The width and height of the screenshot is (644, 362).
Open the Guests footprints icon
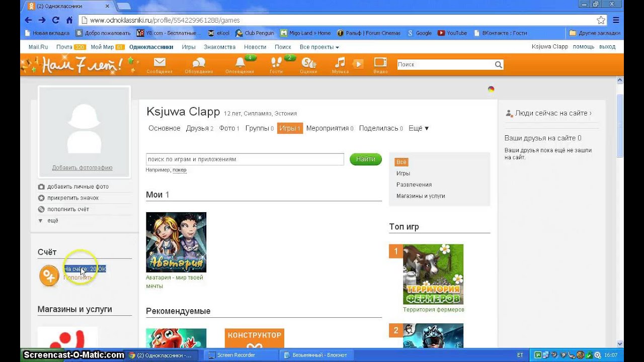276,62
